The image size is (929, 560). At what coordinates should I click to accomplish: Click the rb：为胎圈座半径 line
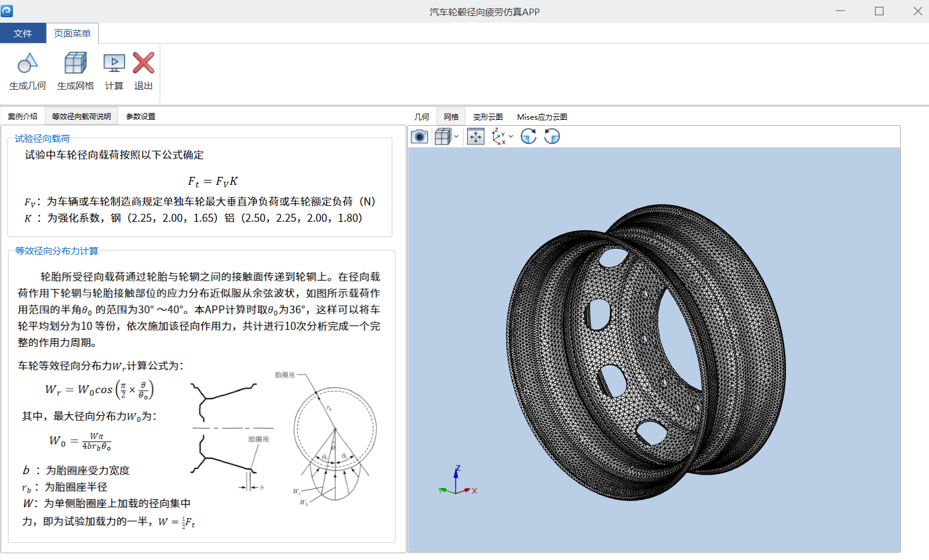pyautogui.click(x=64, y=487)
